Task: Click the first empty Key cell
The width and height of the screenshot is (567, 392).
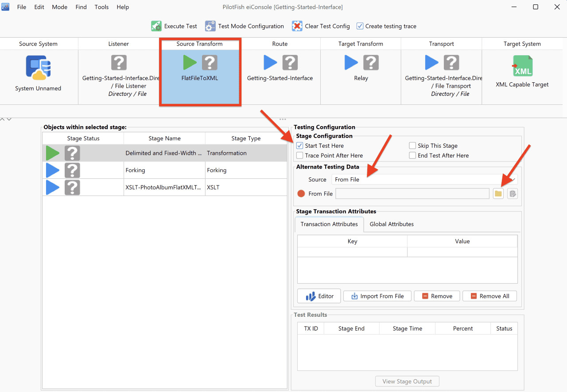Action: click(x=352, y=252)
